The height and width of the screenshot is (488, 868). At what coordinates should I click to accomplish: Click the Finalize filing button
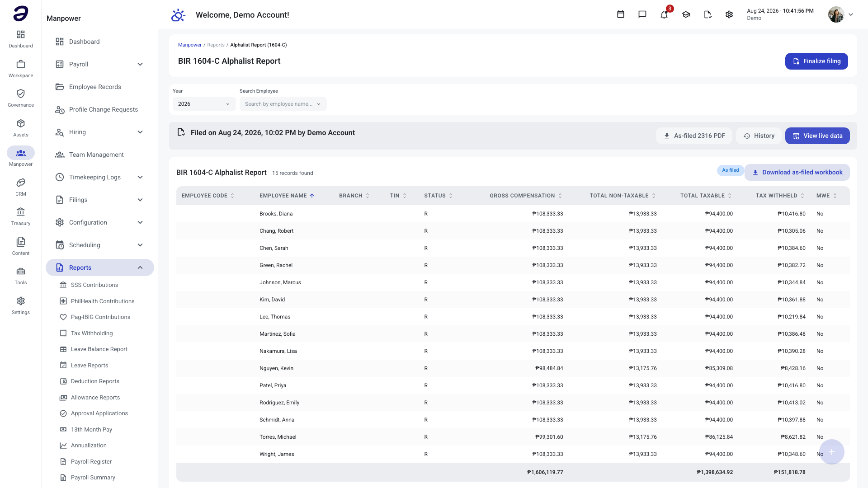click(816, 61)
